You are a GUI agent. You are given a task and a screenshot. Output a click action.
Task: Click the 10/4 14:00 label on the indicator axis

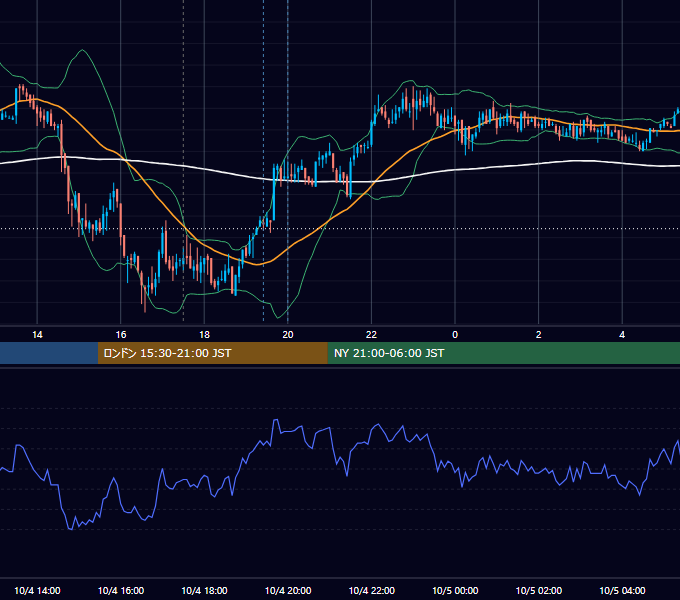pos(37,590)
